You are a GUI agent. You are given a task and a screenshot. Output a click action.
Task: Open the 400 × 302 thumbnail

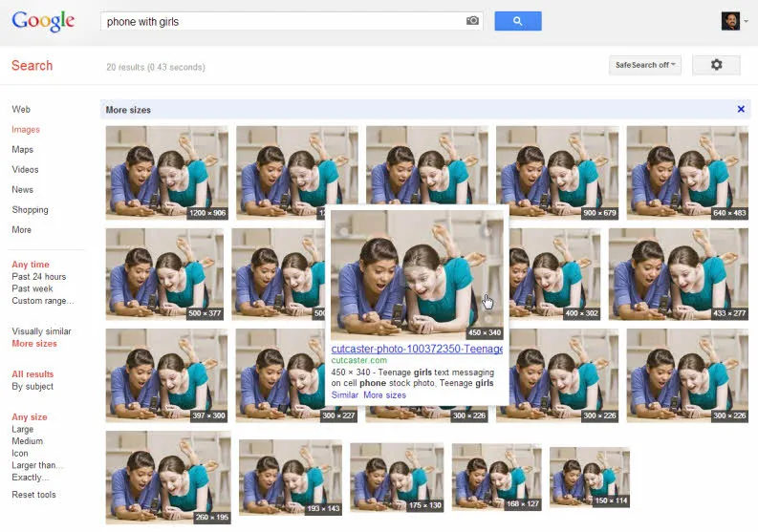[555, 274]
